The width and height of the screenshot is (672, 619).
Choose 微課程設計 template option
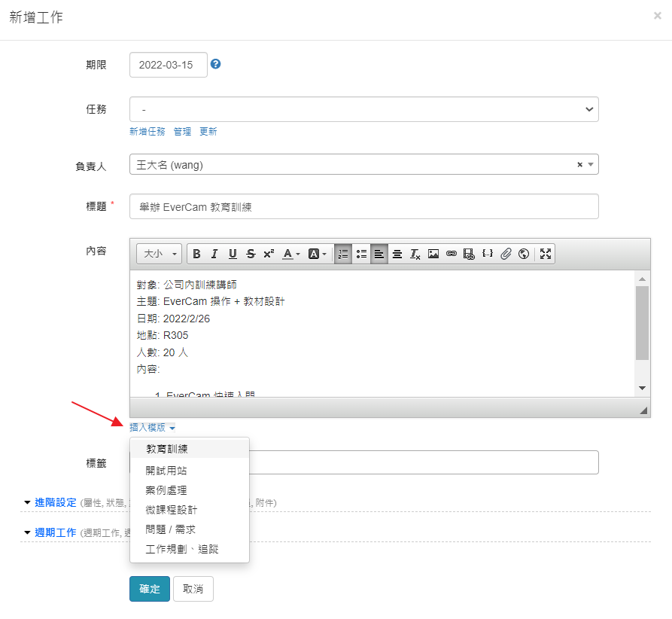point(172,510)
